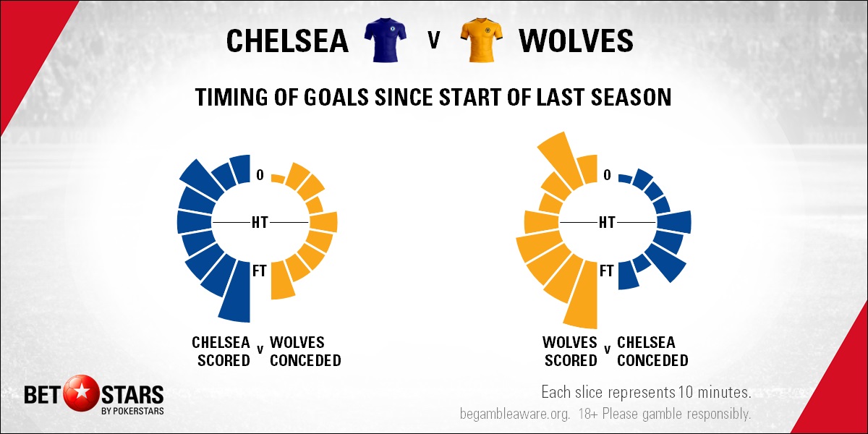Image resolution: width=868 pixels, height=434 pixels.
Task: Click the longest blue Chelsea scored slice
Action: click(236, 297)
